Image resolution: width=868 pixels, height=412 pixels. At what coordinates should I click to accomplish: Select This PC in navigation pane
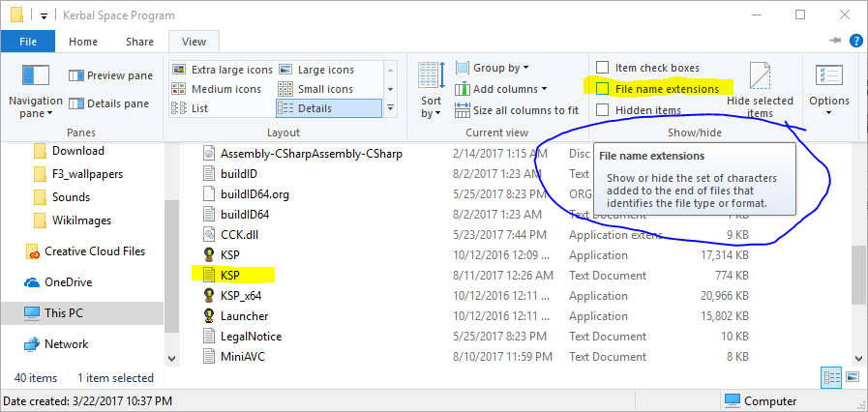82,313
